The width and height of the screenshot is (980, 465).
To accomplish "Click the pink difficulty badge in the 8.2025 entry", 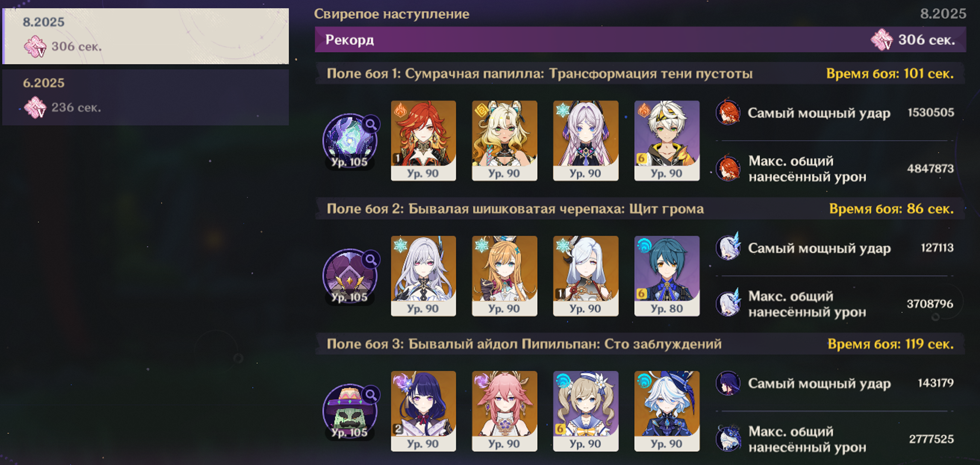I will click(35, 46).
